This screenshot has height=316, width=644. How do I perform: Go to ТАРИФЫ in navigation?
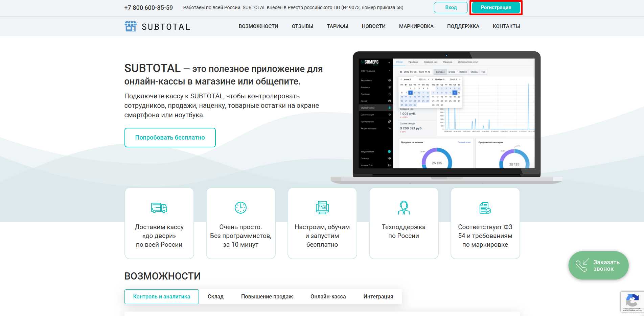(x=337, y=26)
